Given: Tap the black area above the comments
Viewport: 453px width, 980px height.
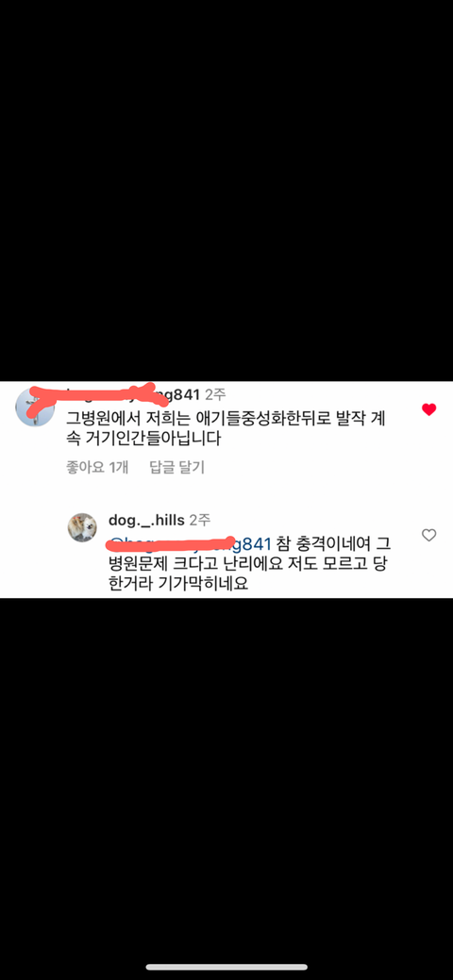Looking at the screenshot, I should click(x=226, y=191).
